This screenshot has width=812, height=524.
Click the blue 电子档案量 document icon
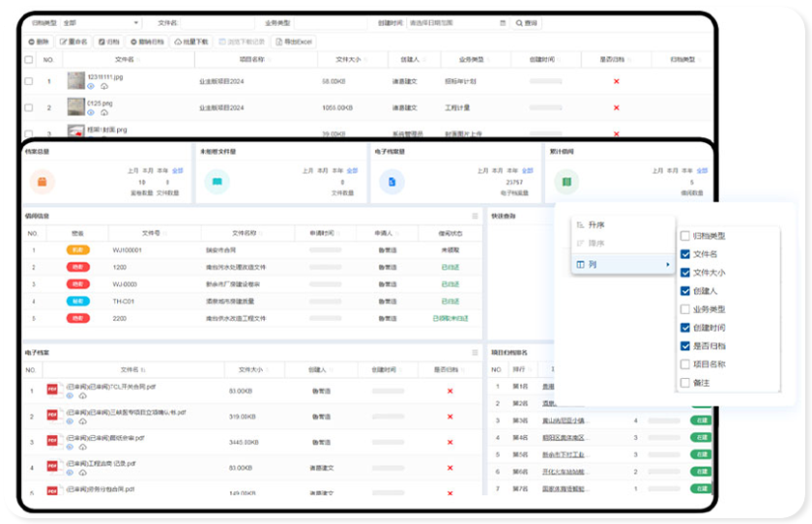point(391,181)
